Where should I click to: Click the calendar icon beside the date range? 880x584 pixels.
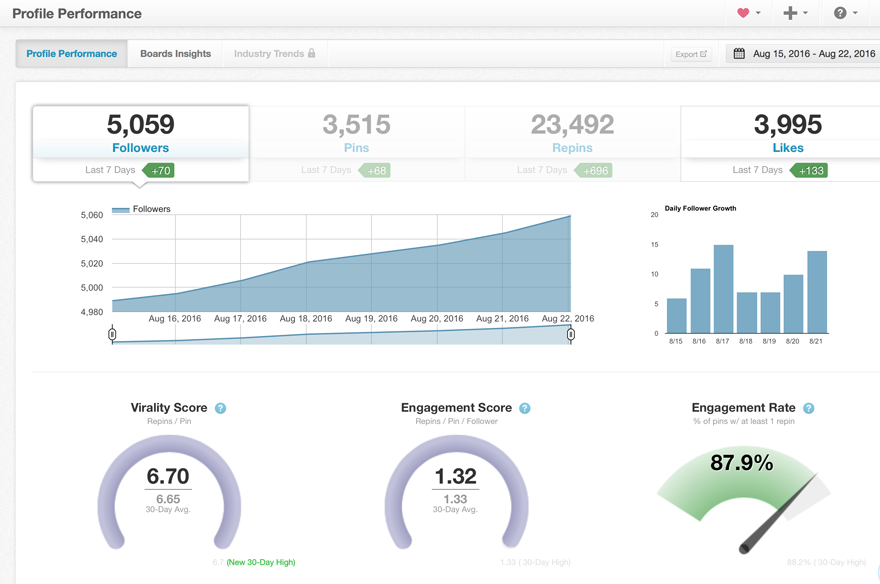pos(737,53)
